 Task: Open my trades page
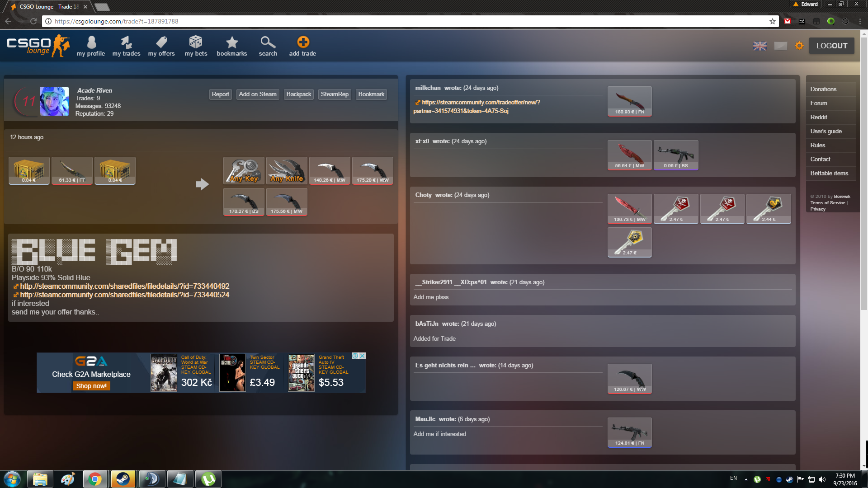point(126,46)
